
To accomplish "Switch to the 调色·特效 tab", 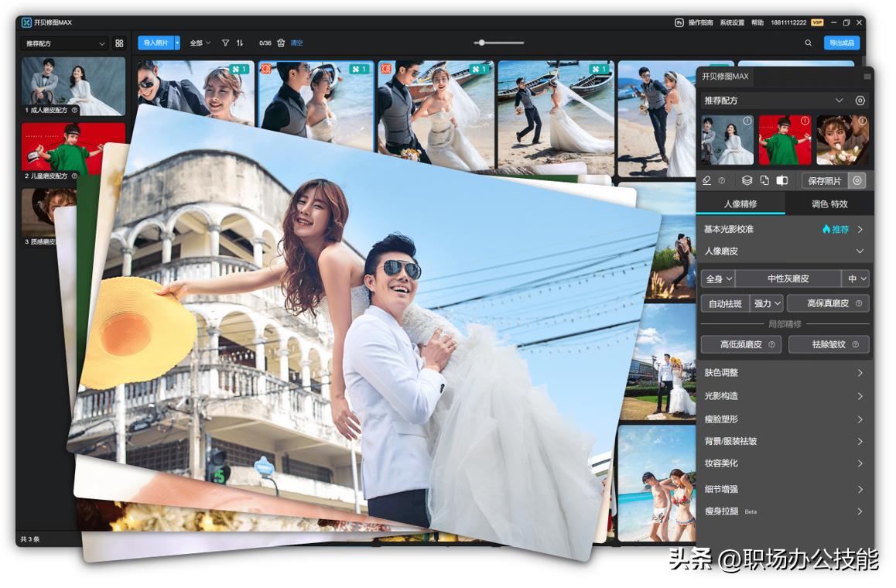I will pyautogui.click(x=829, y=204).
